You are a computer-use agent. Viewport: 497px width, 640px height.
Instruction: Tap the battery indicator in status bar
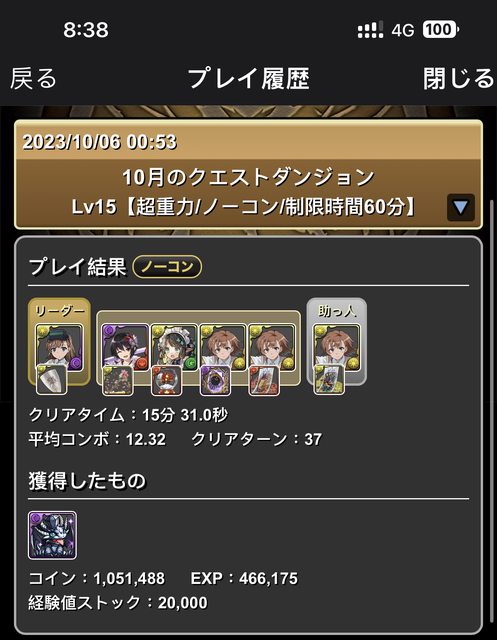[x=440, y=29]
